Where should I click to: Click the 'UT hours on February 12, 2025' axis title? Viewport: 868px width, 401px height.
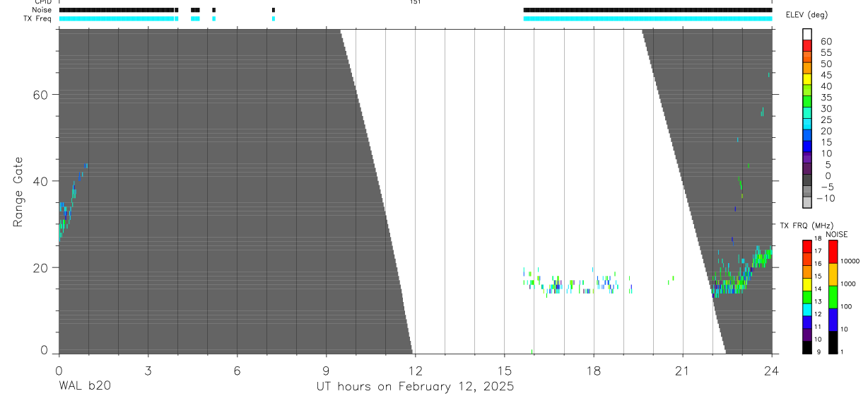tap(415, 387)
